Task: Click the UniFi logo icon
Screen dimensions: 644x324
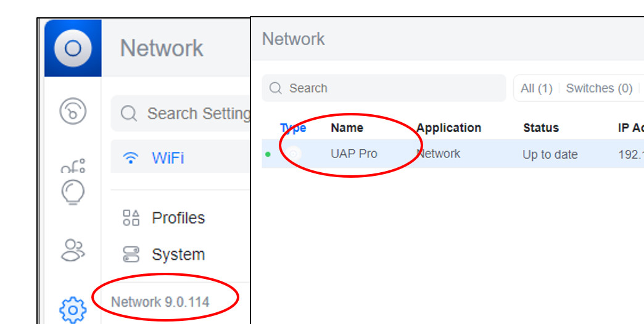Action: click(x=73, y=48)
